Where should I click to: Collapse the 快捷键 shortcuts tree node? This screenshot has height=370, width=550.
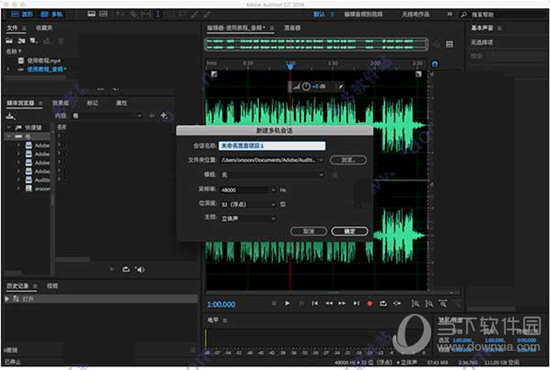tap(9, 127)
